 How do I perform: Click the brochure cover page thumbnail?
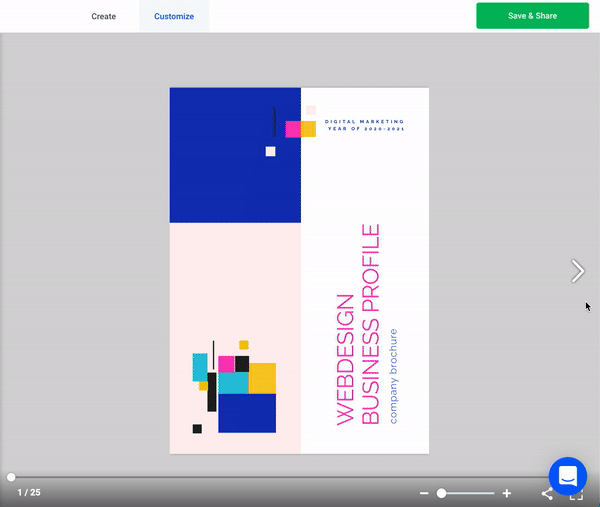tap(299, 271)
